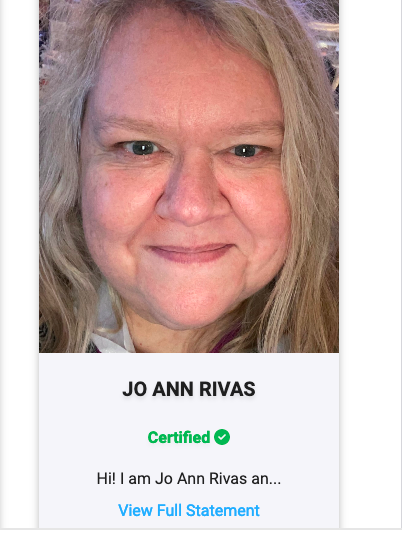This screenshot has height=533, width=402.
Task: Click the word 'Statement' in the blue link
Action: pos(223,510)
